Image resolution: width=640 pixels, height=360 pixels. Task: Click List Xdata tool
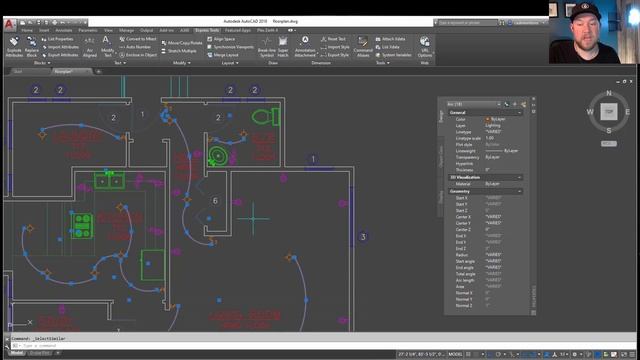coord(387,47)
